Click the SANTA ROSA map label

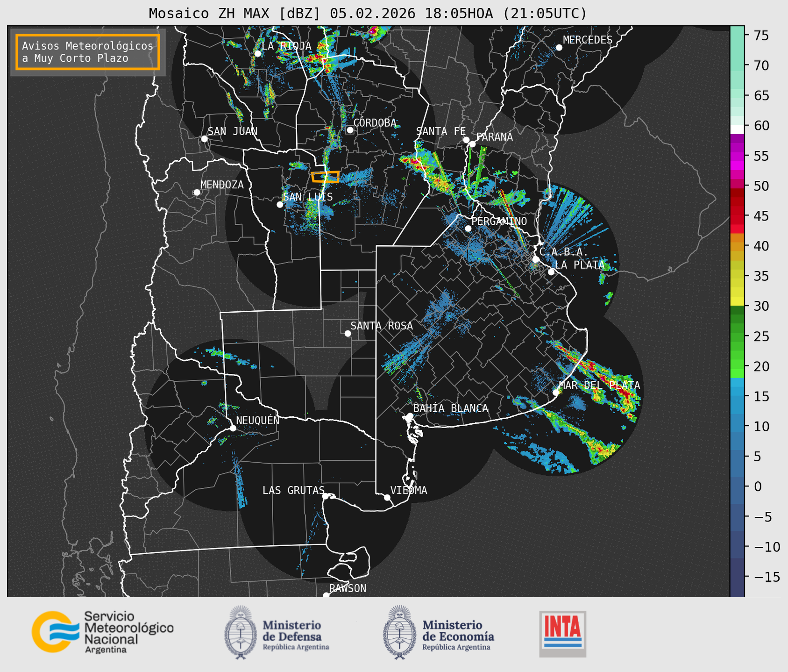pos(382,326)
